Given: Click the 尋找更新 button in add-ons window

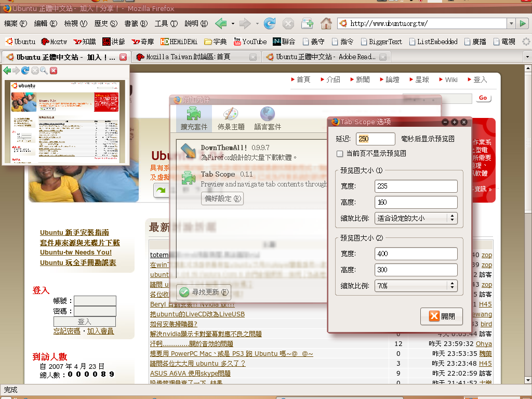Looking at the screenshot, I should 204,292.
